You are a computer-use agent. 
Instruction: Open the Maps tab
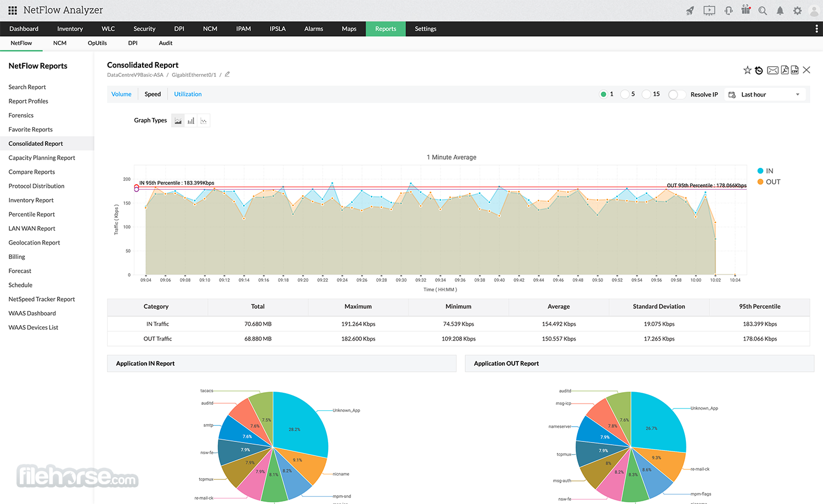tap(349, 29)
